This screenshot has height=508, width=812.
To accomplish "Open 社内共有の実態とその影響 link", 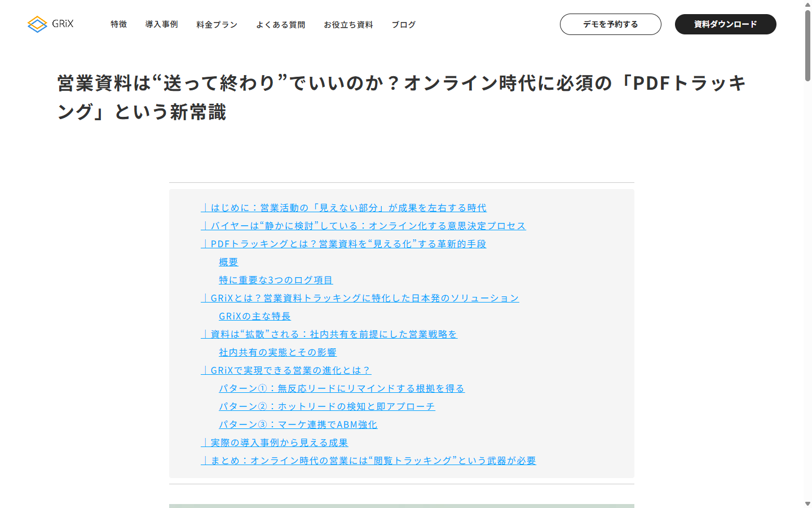I will click(277, 352).
